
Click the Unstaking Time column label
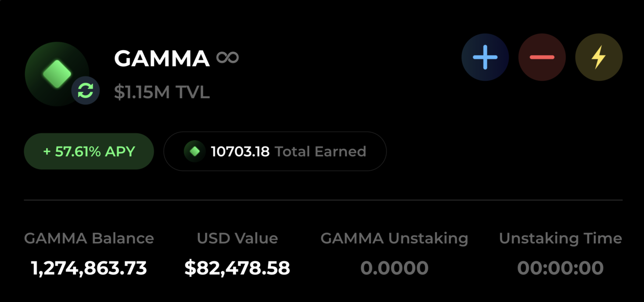pos(560,238)
